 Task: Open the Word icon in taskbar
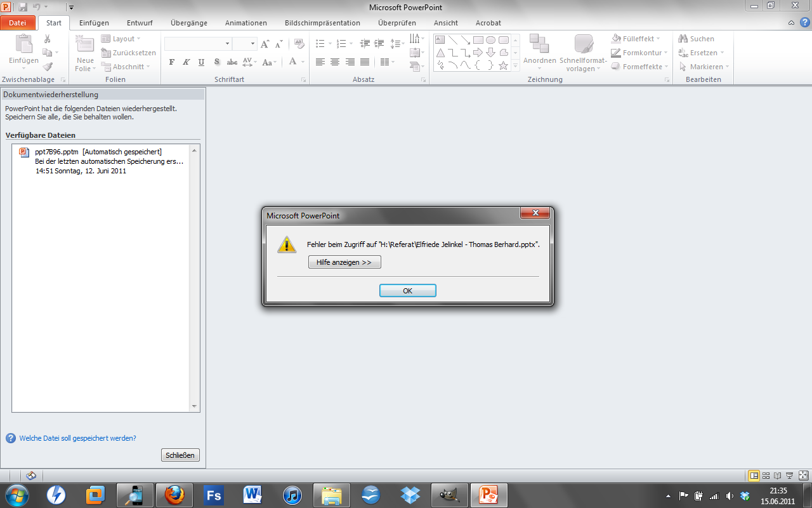pos(252,495)
